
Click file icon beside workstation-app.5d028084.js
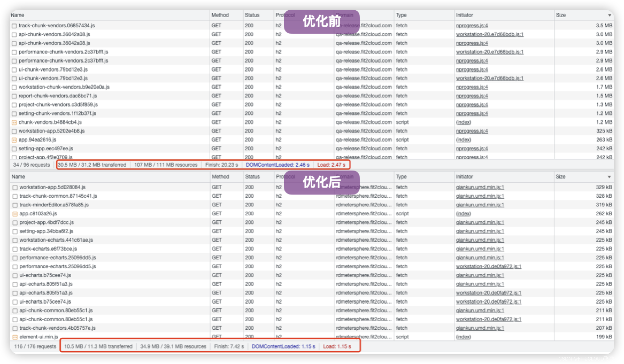(x=15, y=188)
